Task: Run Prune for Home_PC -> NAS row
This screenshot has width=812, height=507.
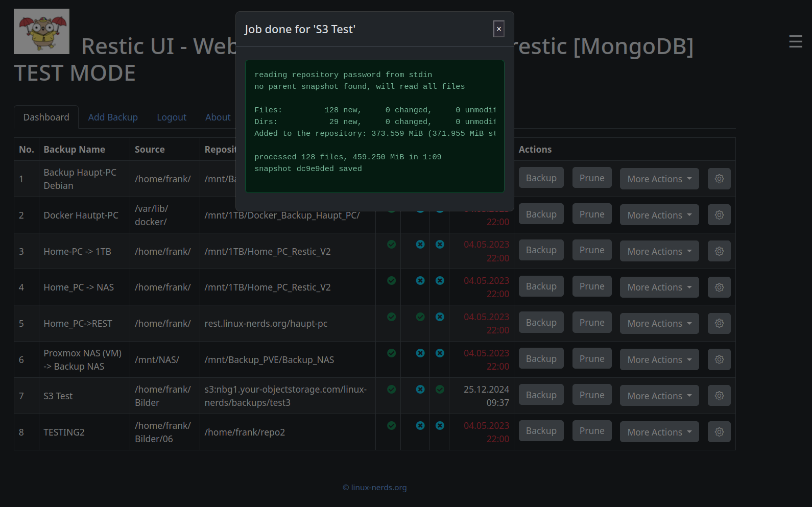Action: 592,286
